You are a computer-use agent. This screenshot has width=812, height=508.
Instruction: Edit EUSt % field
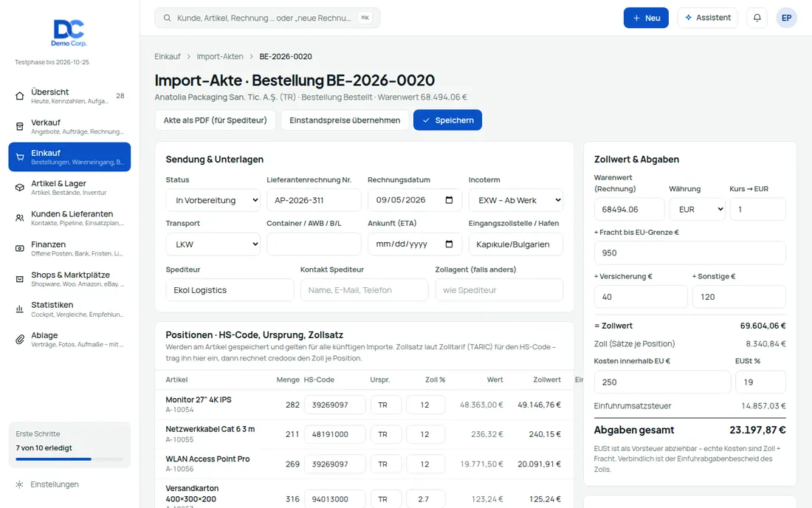[760, 382]
